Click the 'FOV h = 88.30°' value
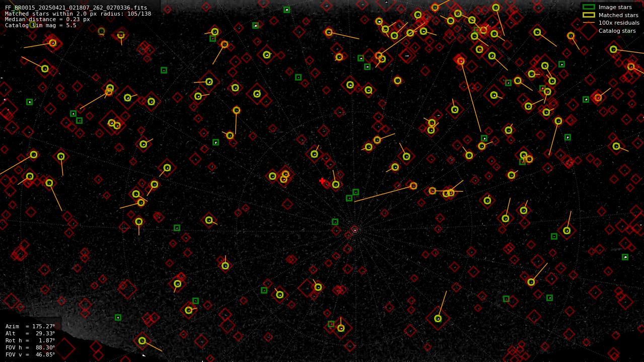644x362 pixels. [30, 348]
